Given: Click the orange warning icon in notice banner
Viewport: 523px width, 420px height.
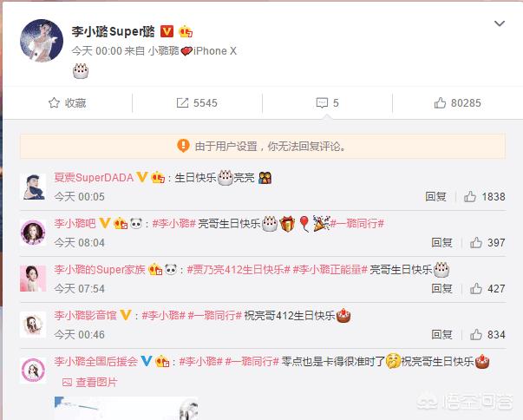Looking at the screenshot, I should [x=183, y=146].
